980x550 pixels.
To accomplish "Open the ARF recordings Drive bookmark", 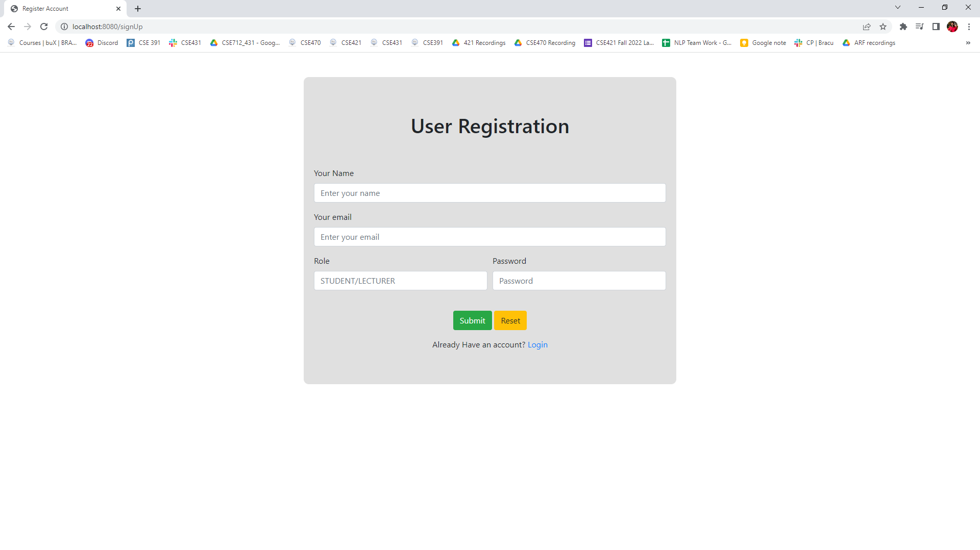I will click(x=869, y=43).
